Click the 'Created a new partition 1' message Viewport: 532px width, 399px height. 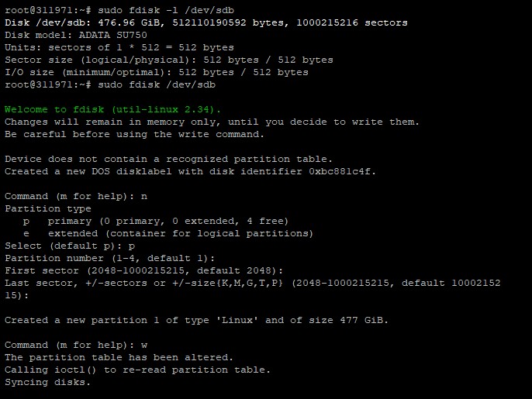196,320
